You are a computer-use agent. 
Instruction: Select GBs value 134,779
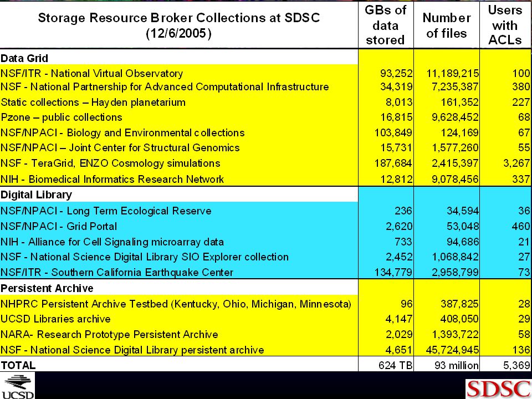(393, 272)
